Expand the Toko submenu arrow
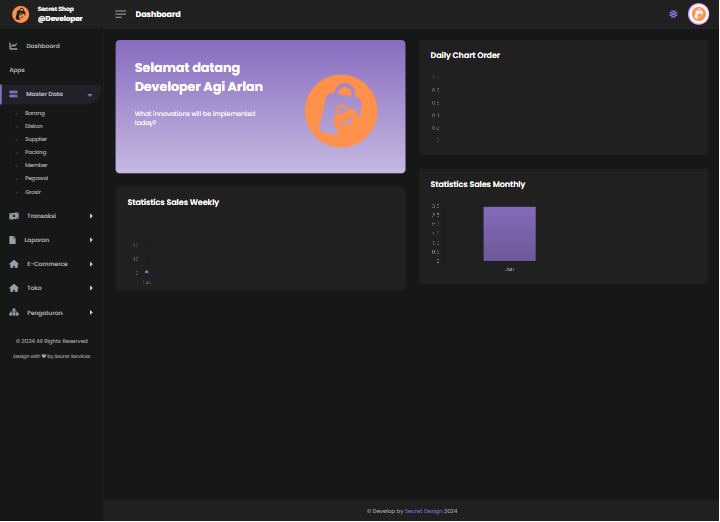This screenshot has width=720, height=522. click(x=91, y=288)
